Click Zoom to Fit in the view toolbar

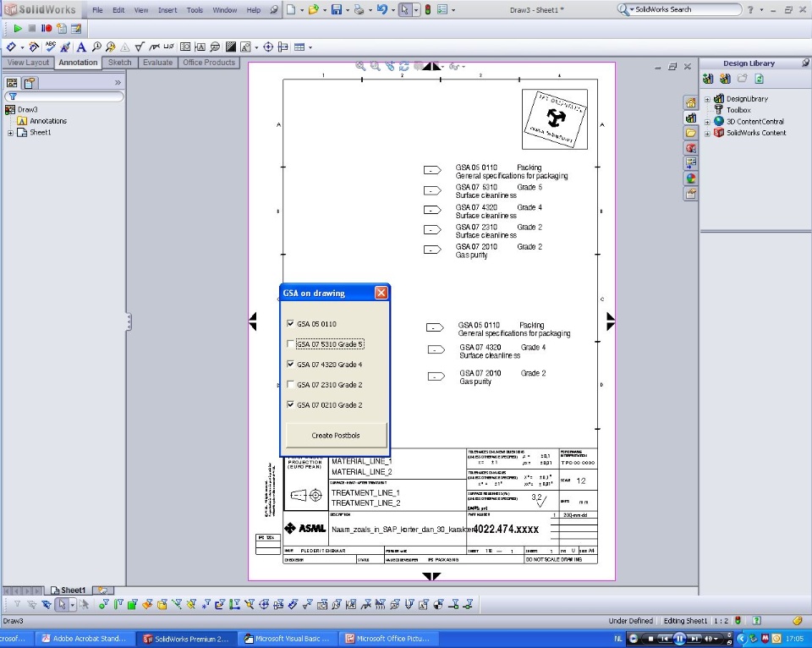point(360,66)
